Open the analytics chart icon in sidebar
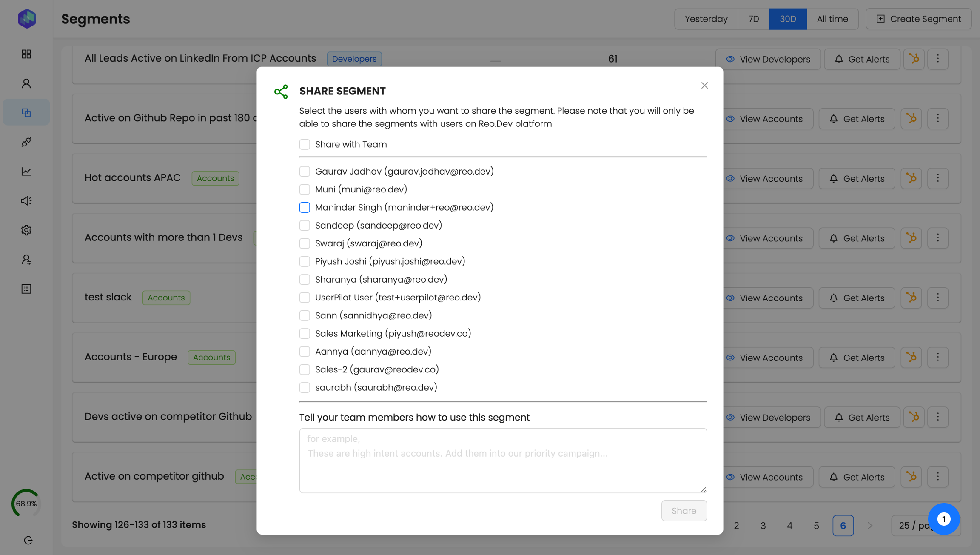The width and height of the screenshot is (980, 555). pos(26,172)
